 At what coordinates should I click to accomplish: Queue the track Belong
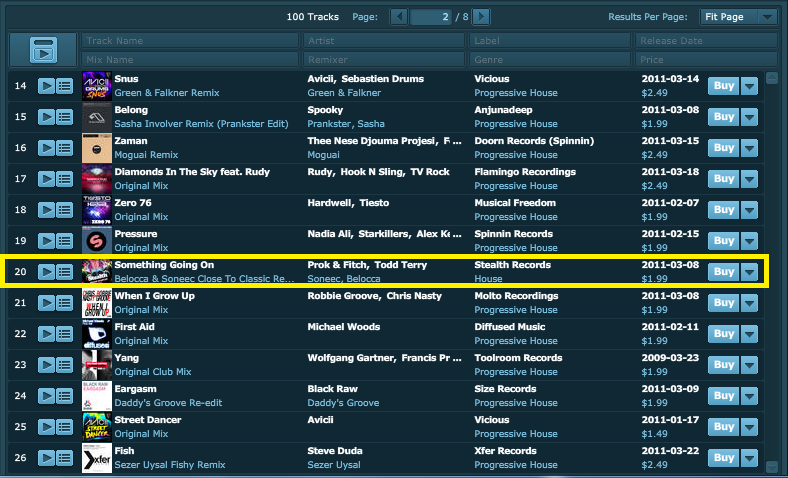click(x=64, y=117)
